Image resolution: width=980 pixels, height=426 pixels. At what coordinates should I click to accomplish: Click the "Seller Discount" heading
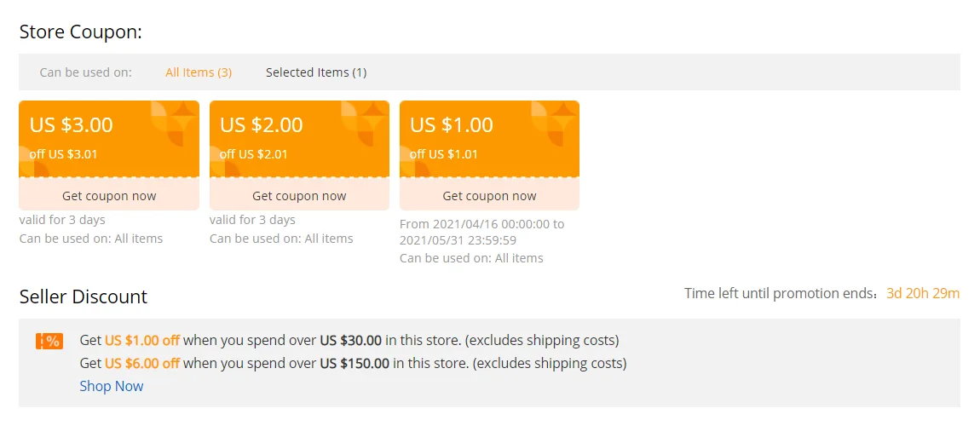(x=84, y=296)
